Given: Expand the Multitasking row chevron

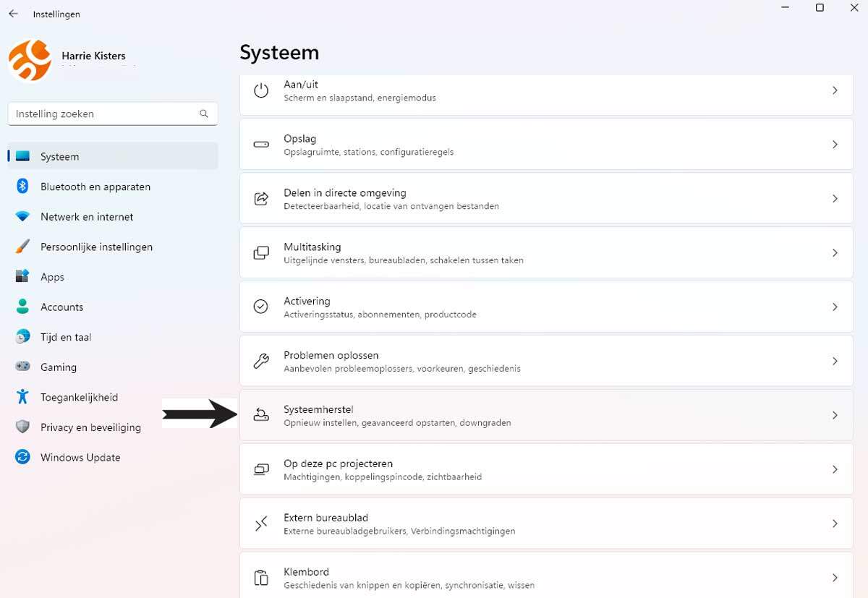Looking at the screenshot, I should coord(835,253).
